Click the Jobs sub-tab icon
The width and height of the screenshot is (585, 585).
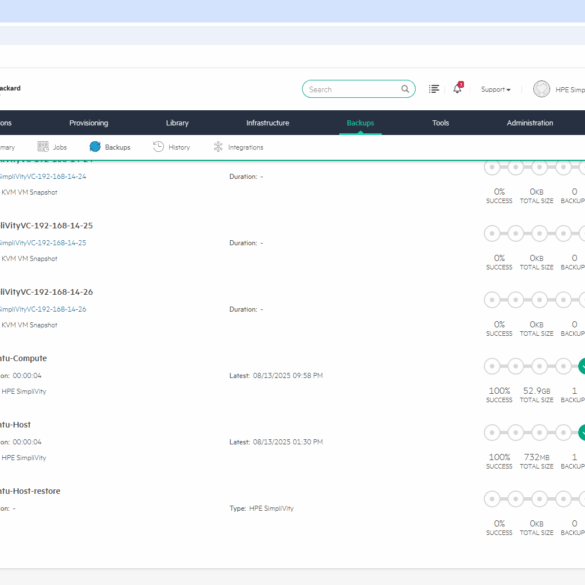pyautogui.click(x=43, y=147)
